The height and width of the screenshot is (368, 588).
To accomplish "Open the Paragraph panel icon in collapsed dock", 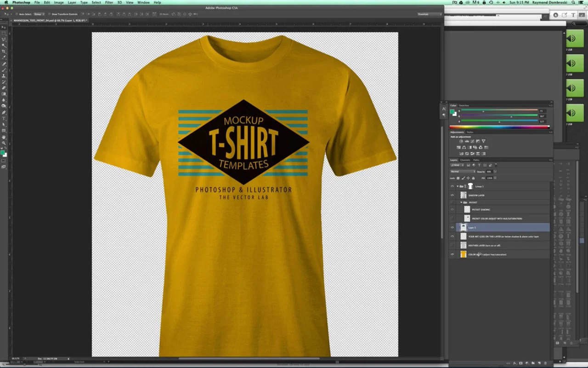I will [444, 115].
